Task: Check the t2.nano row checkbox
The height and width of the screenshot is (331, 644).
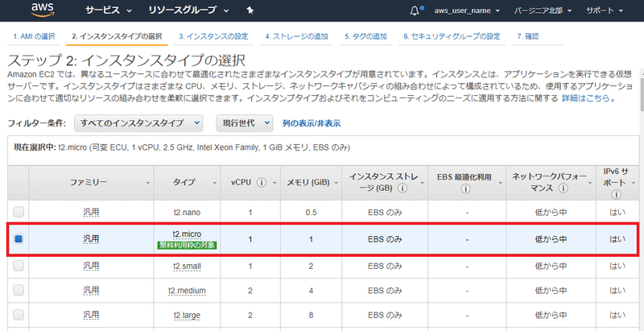Action: tap(19, 213)
